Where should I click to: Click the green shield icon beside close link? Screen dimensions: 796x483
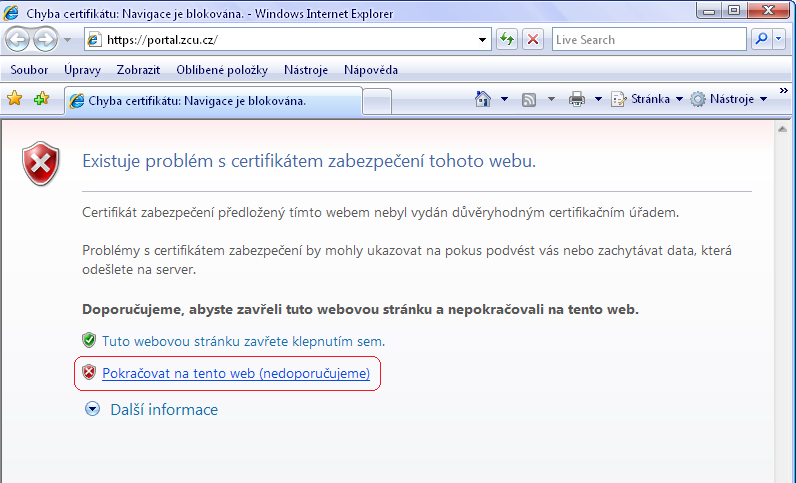[89, 340]
